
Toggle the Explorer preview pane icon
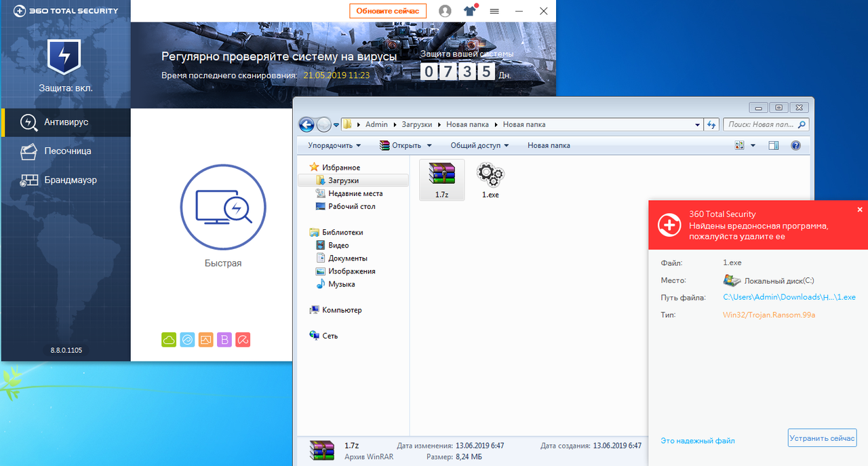[774, 145]
